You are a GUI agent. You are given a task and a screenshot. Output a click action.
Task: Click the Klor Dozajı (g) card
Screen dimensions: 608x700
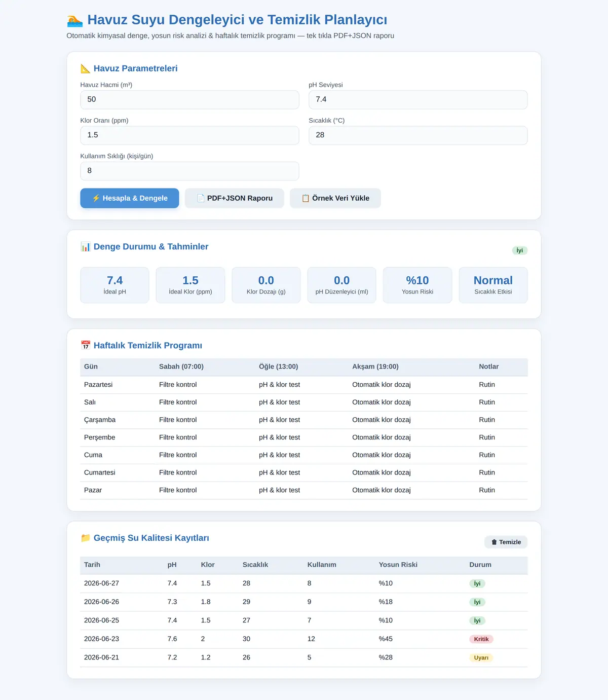pyautogui.click(x=266, y=285)
